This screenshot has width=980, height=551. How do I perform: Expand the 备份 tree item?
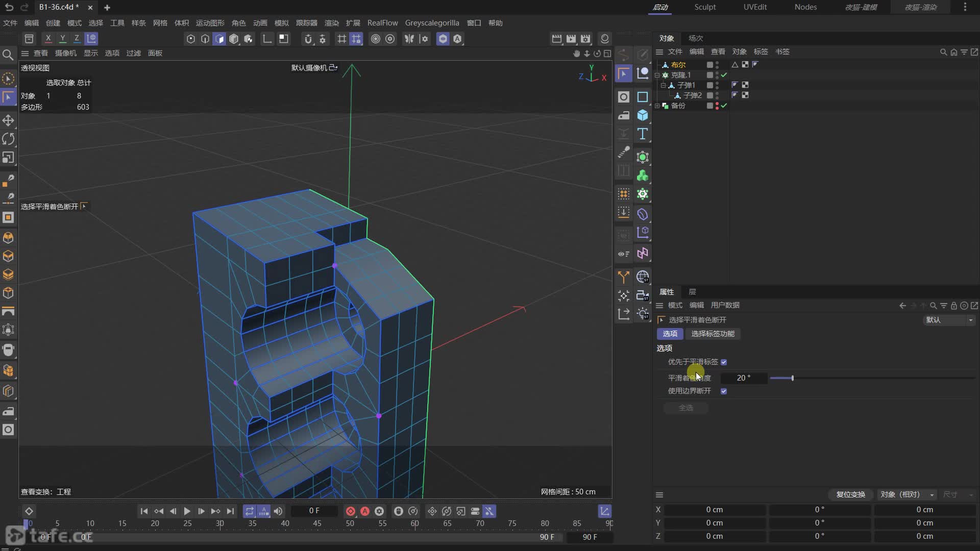click(657, 106)
